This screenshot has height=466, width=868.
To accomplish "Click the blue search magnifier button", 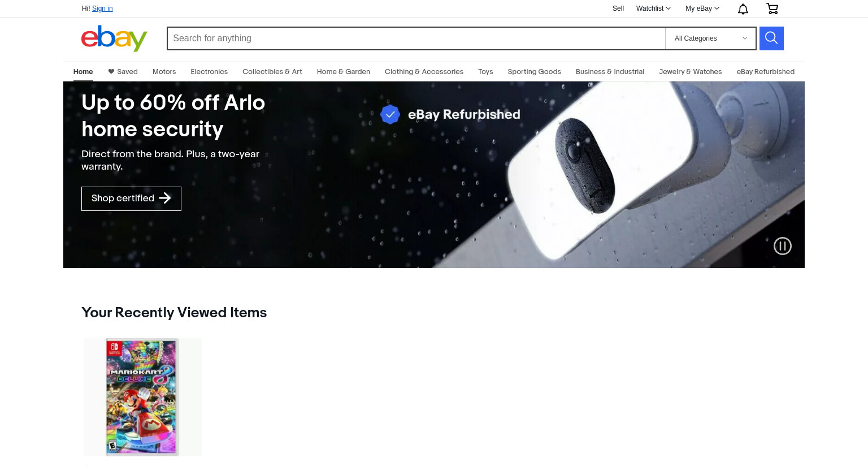I will (771, 38).
